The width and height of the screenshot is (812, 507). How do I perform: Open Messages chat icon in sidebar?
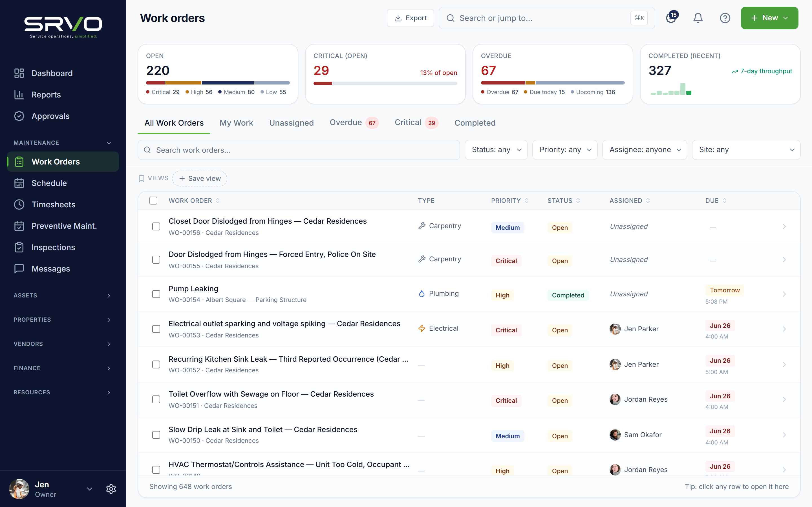(19, 269)
